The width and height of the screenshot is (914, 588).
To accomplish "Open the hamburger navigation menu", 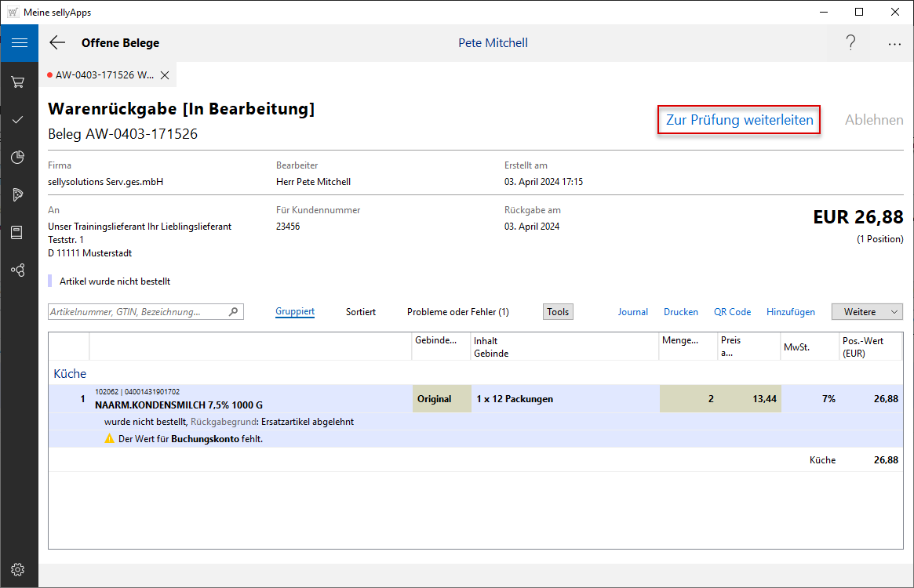I will pos(19,43).
